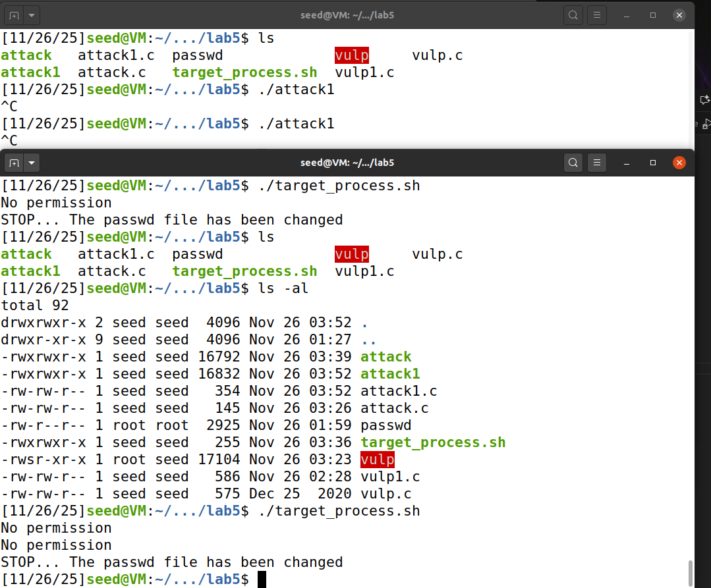Click highlighted 'vulp' in back terminal ls output

[x=352, y=55]
